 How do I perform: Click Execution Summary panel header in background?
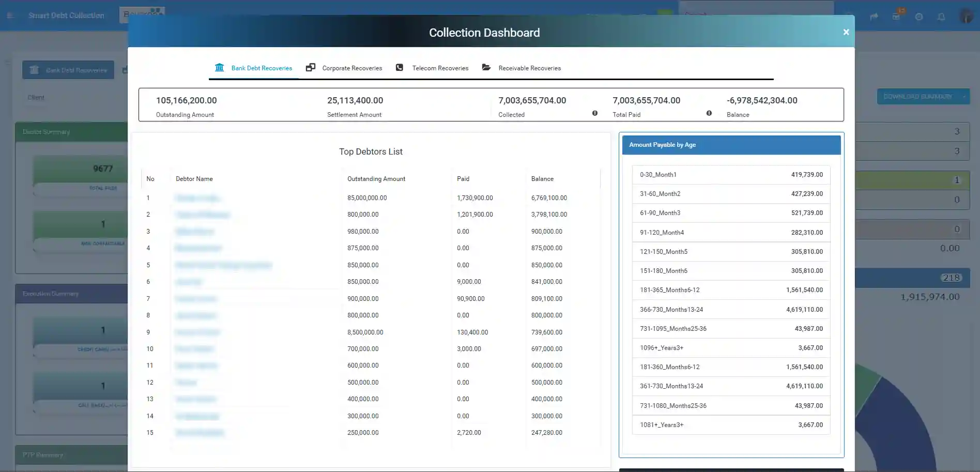coord(71,294)
